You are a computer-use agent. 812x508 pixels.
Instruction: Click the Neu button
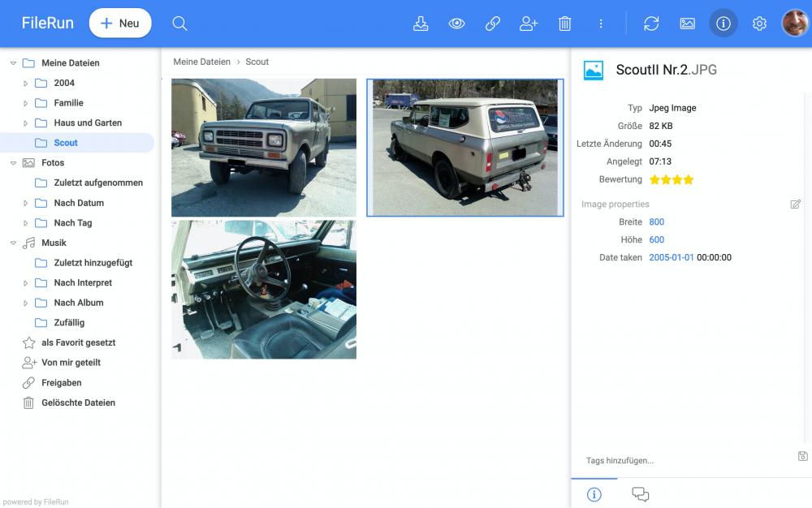[120, 24]
